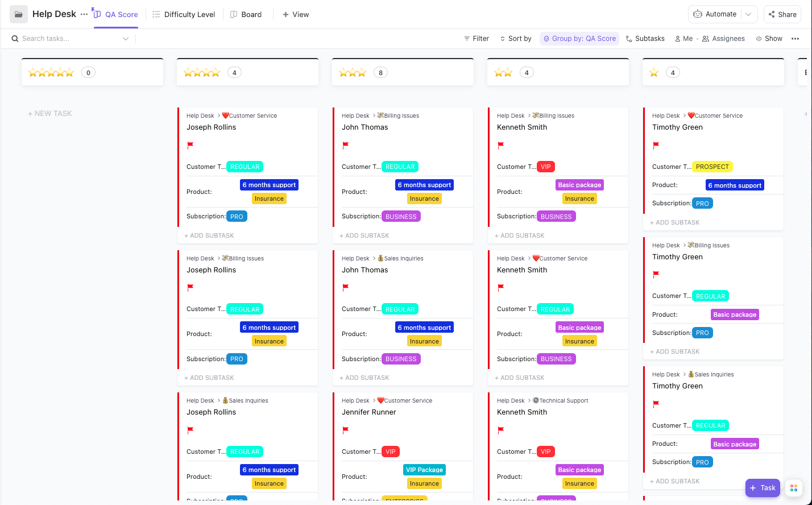Click the Group by: QA Score pill

(579, 38)
